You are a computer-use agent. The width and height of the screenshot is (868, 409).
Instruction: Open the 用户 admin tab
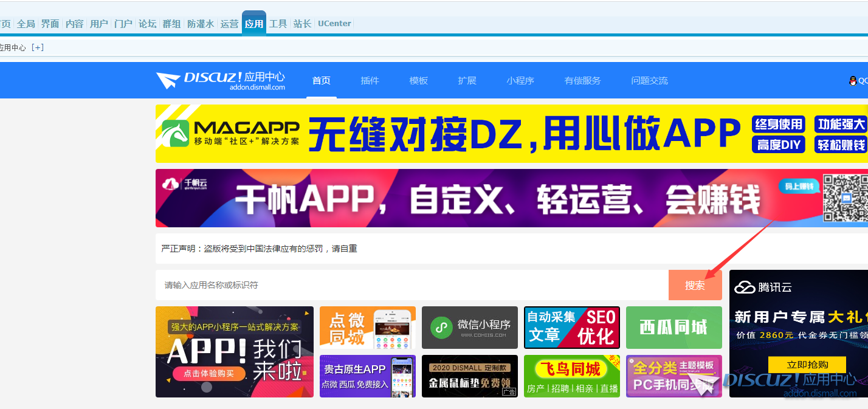(99, 24)
